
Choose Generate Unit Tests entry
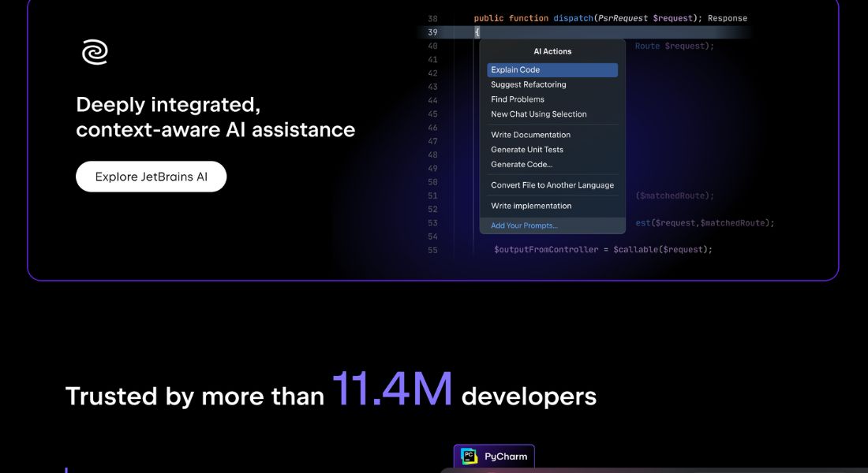click(x=526, y=149)
